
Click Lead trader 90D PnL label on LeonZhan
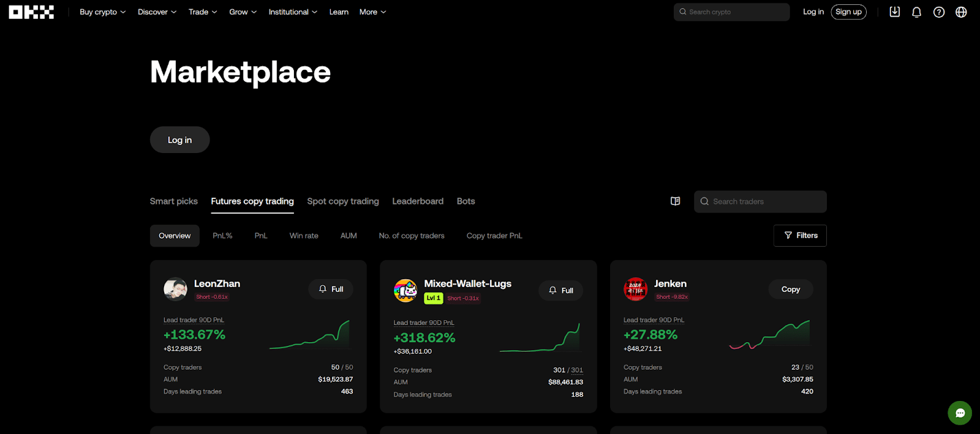pos(194,320)
